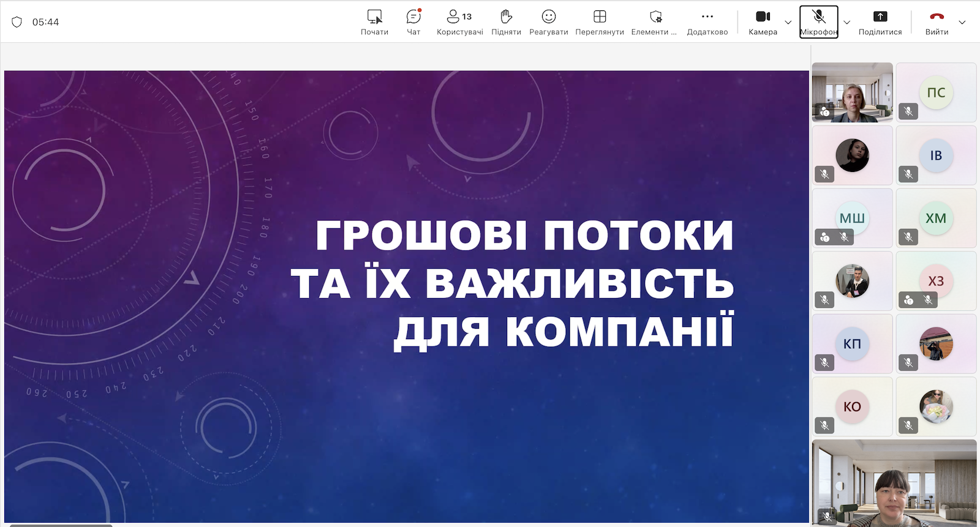
Task: Open the Елементи apps icon
Action: coord(655,22)
